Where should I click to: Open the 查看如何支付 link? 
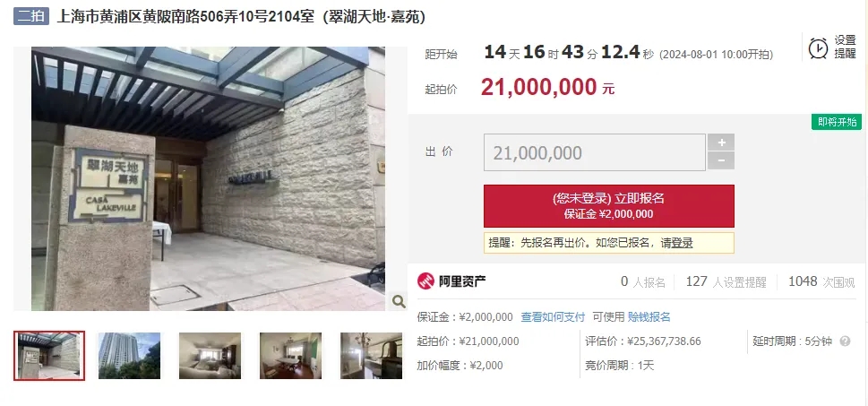pyautogui.click(x=553, y=317)
